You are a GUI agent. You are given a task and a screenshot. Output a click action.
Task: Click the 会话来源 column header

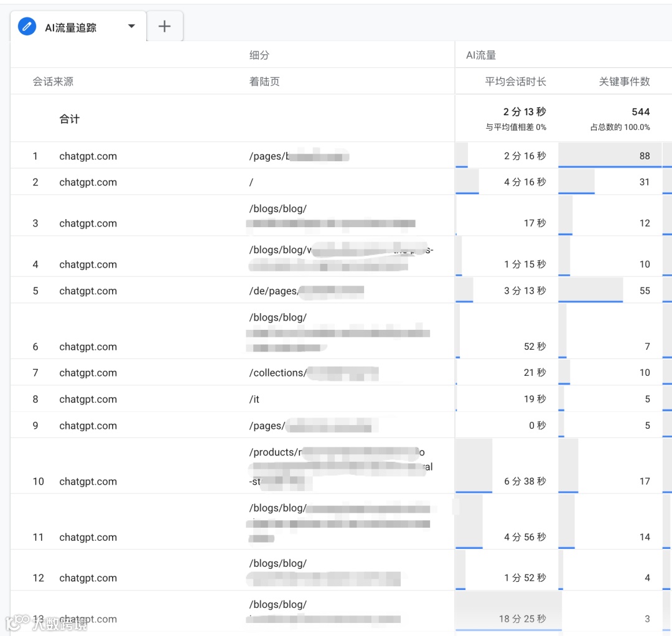click(53, 82)
